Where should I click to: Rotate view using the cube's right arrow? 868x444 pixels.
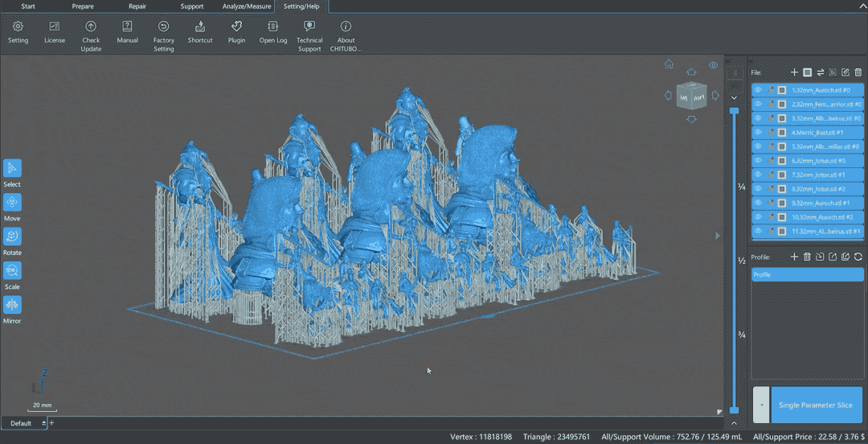[x=714, y=96]
